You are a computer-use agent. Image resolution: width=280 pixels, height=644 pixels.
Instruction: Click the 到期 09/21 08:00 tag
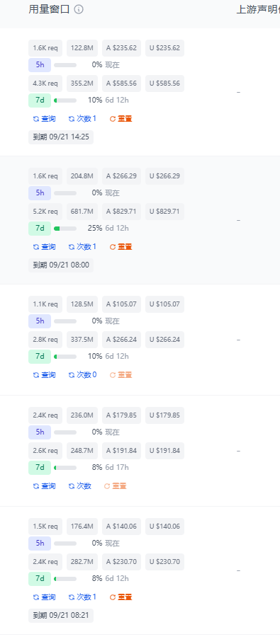[61, 265]
